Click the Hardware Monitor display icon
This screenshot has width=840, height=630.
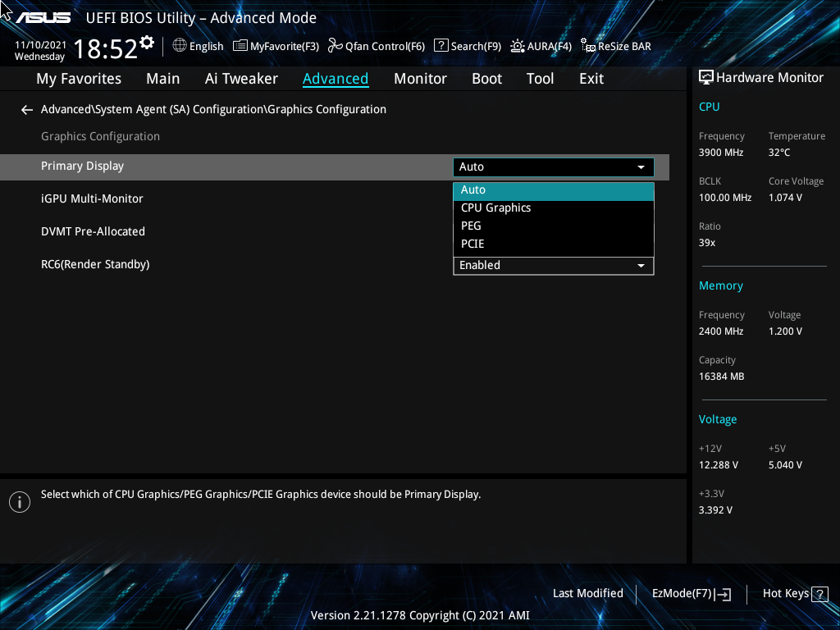point(706,78)
